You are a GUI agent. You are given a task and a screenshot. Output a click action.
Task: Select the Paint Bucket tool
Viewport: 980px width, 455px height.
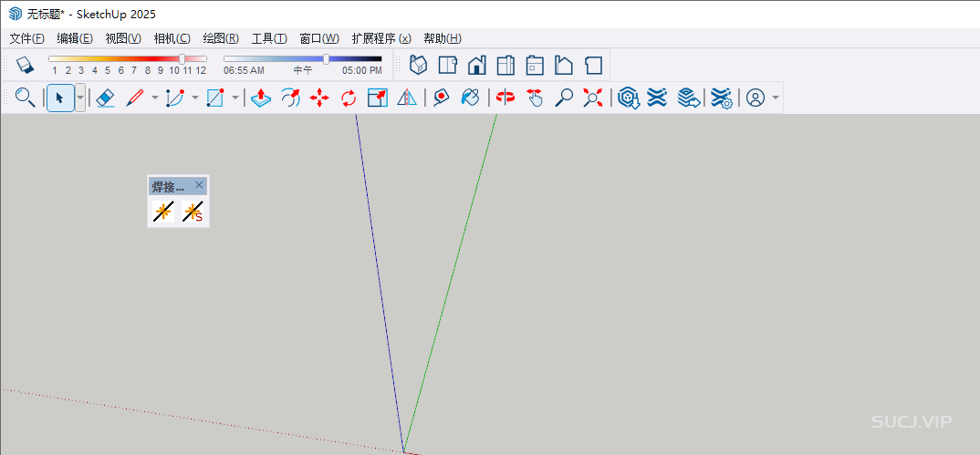tap(470, 98)
